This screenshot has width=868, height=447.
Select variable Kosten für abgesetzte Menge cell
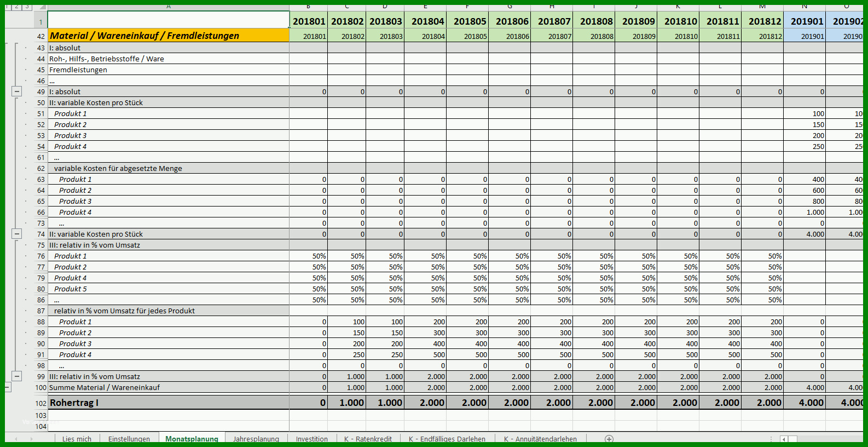click(169, 168)
